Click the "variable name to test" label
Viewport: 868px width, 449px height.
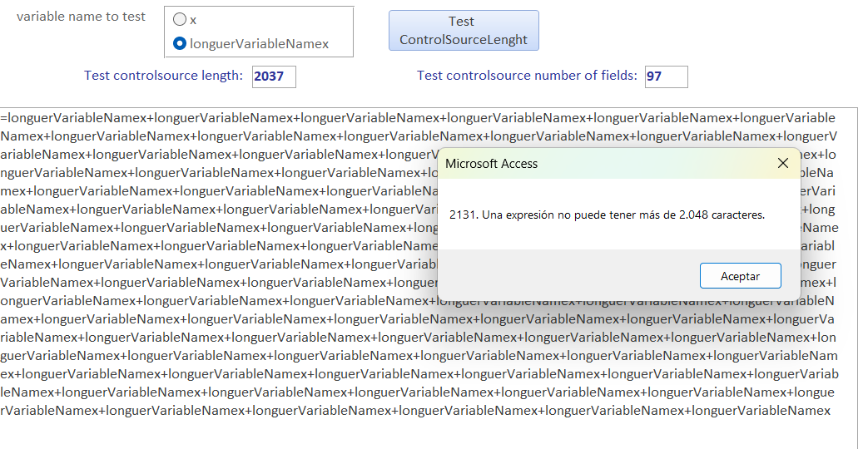81,17
